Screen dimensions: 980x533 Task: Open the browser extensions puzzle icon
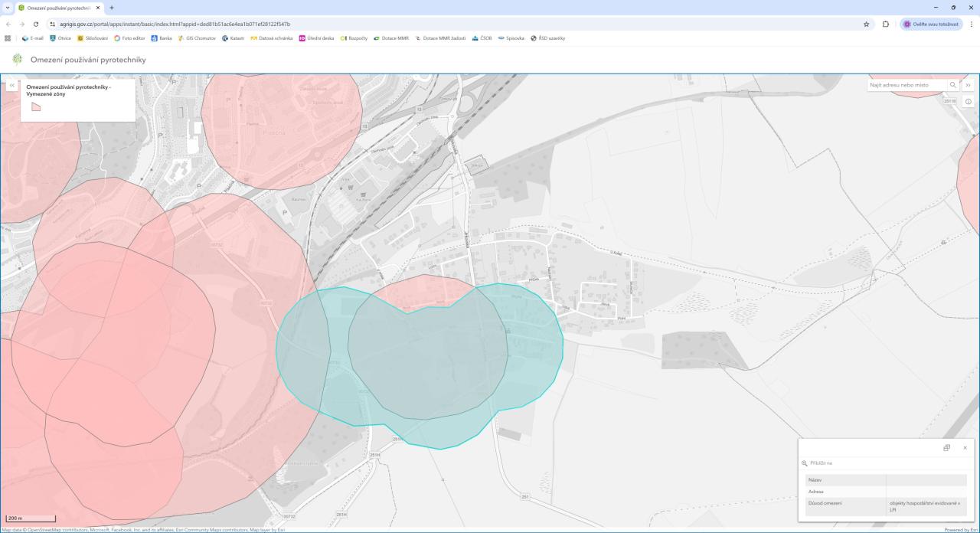pyautogui.click(x=886, y=24)
